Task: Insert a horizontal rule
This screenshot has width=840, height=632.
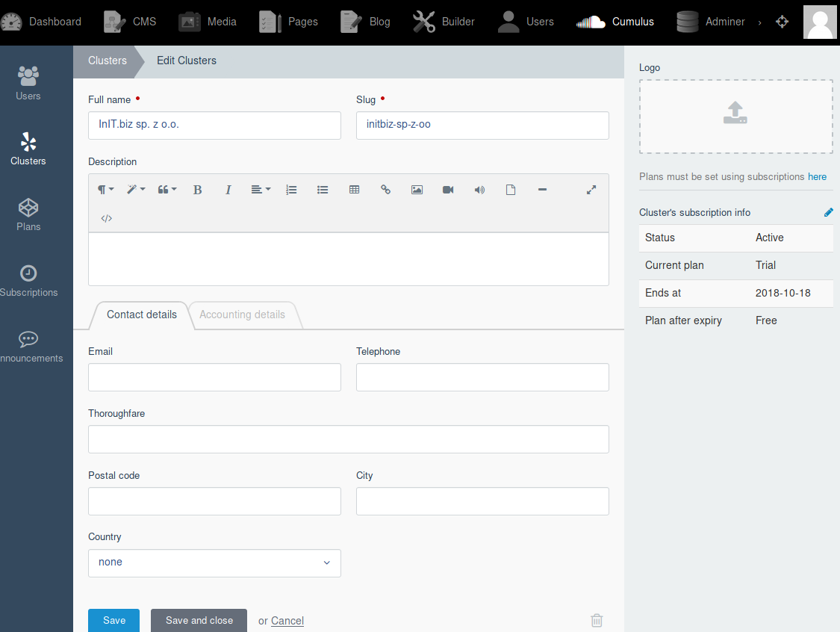Action: (x=542, y=190)
